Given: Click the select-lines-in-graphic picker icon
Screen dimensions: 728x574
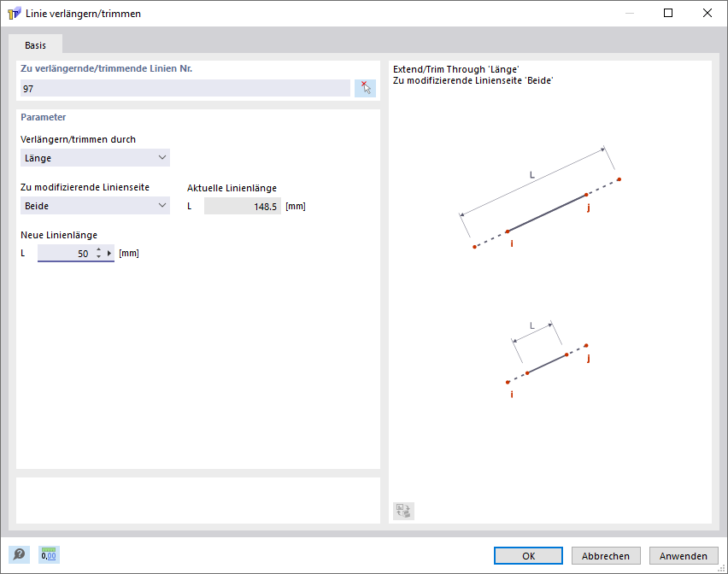Looking at the screenshot, I should pyautogui.click(x=365, y=88).
